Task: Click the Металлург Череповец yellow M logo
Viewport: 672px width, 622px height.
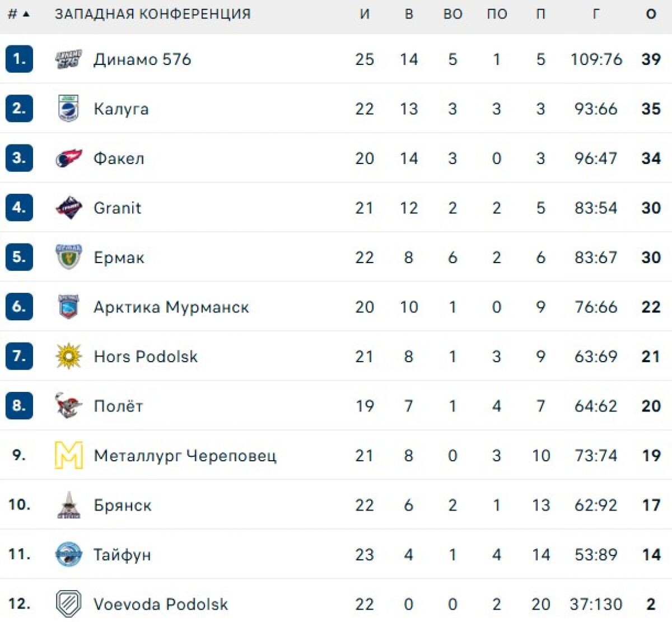Action: [x=69, y=455]
